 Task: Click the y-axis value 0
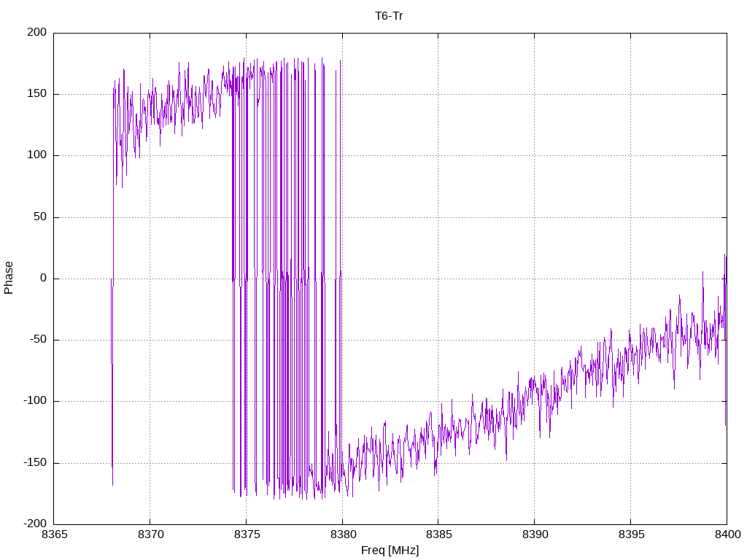[44, 278]
